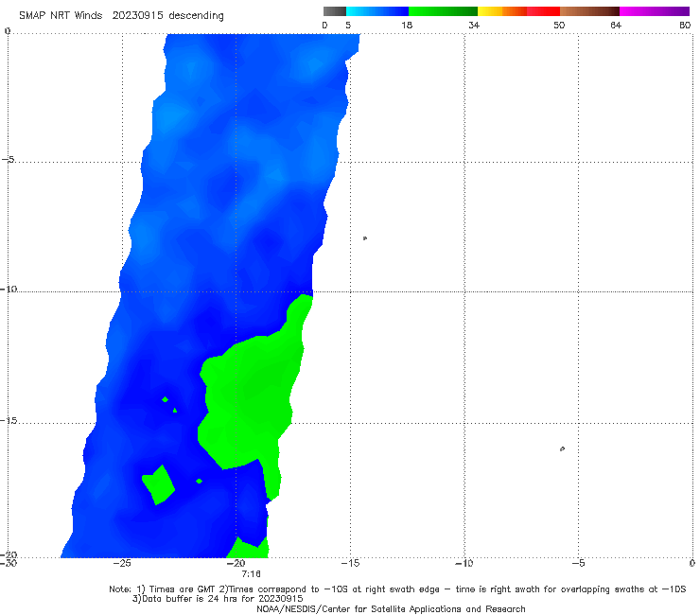700x615 pixels.
Task: Click the latitude label '-15' on left axis
Action: pos(9,420)
